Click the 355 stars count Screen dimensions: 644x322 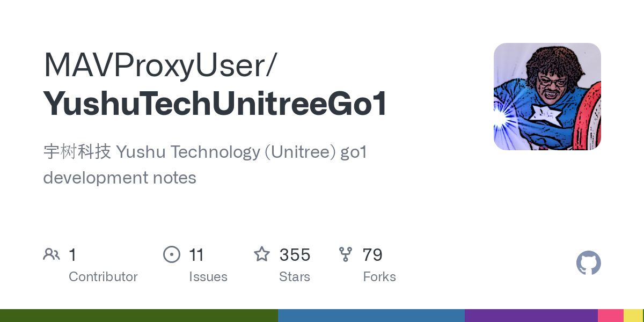[x=295, y=255]
